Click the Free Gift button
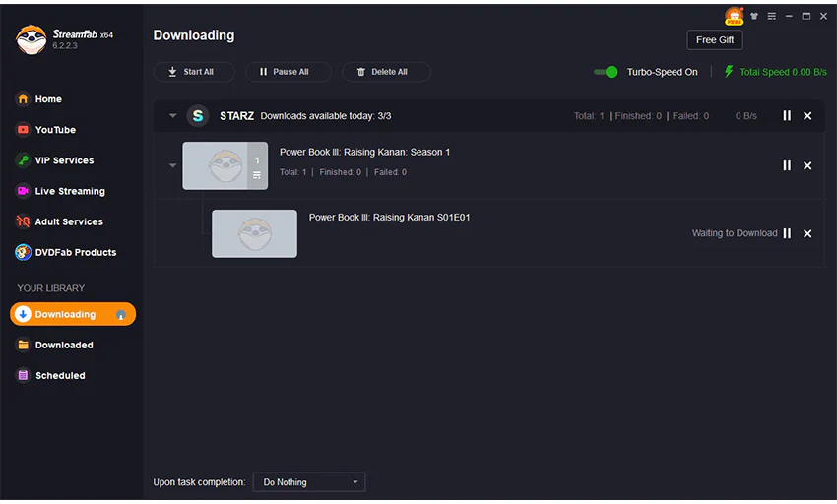The height and width of the screenshot is (504, 837). 715,40
